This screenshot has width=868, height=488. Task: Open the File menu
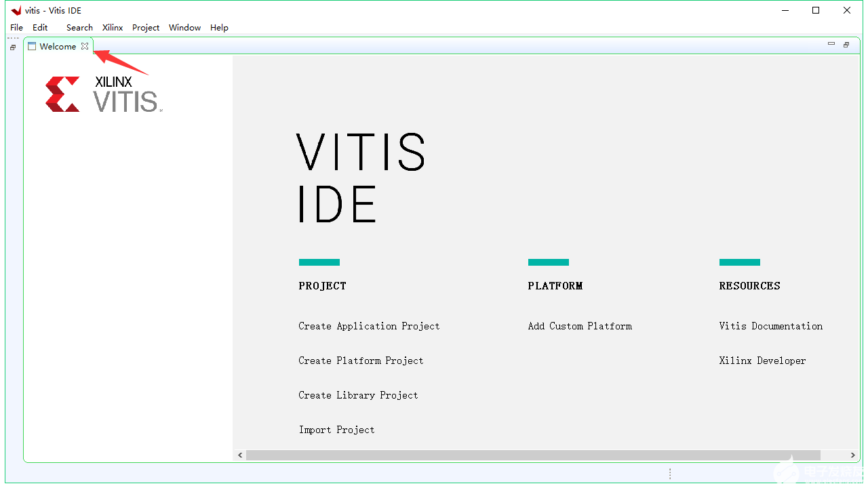(x=16, y=28)
